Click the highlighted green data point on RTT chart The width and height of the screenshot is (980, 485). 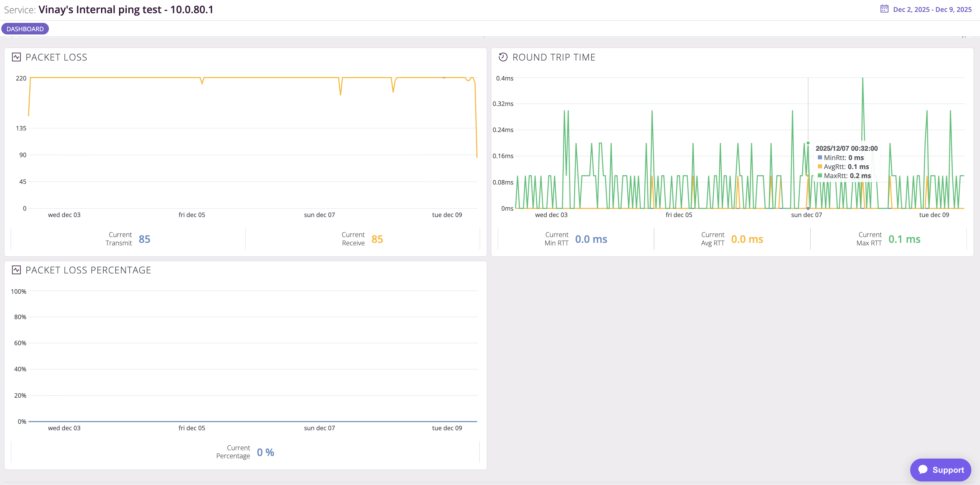tap(808, 143)
